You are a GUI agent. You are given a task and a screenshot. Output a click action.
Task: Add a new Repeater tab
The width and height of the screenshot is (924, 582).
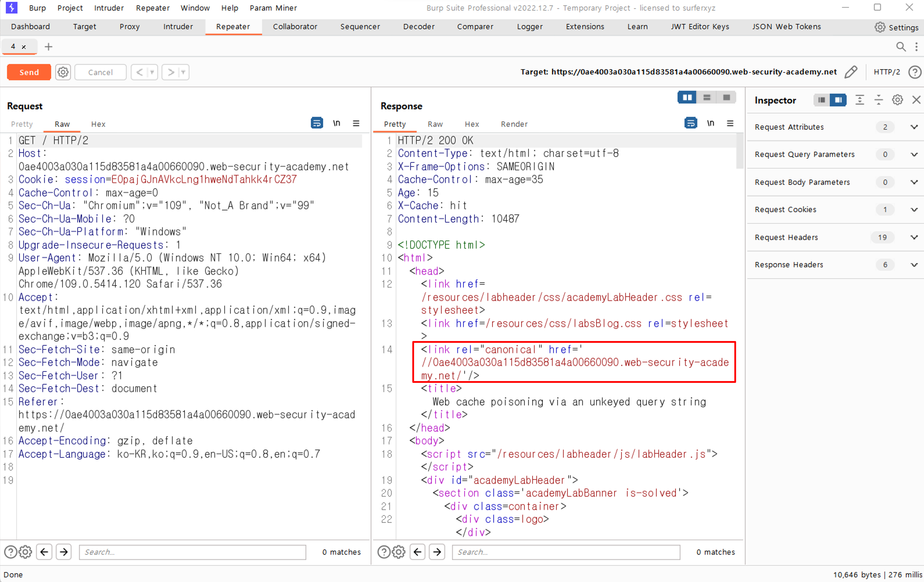coord(48,47)
